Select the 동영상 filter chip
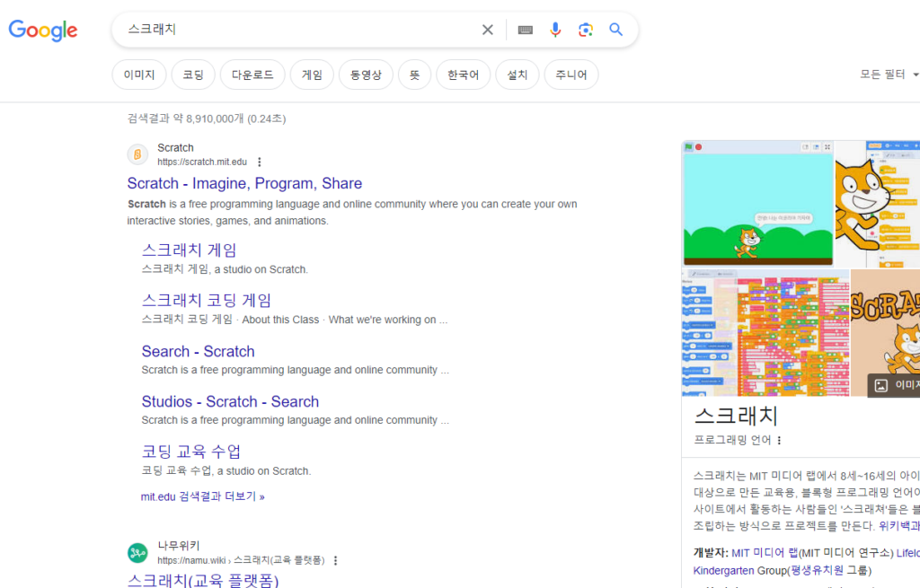The width and height of the screenshot is (920, 588). tap(366, 75)
